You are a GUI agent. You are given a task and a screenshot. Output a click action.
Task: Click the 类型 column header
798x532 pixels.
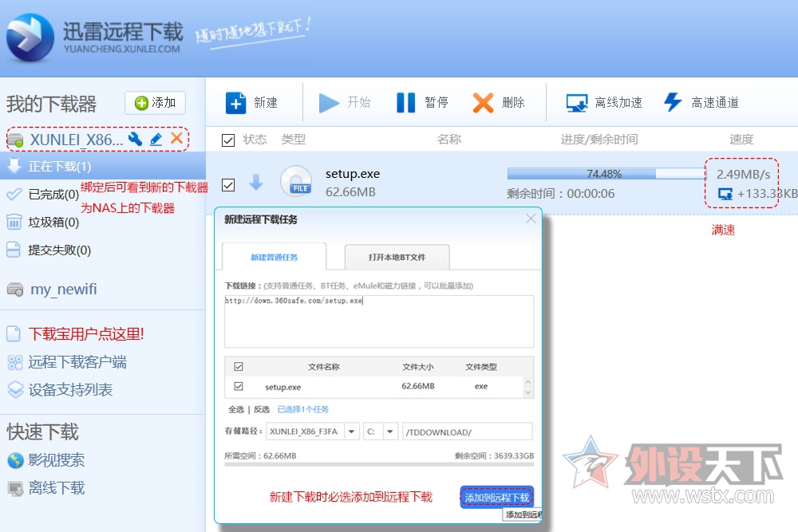coord(293,140)
